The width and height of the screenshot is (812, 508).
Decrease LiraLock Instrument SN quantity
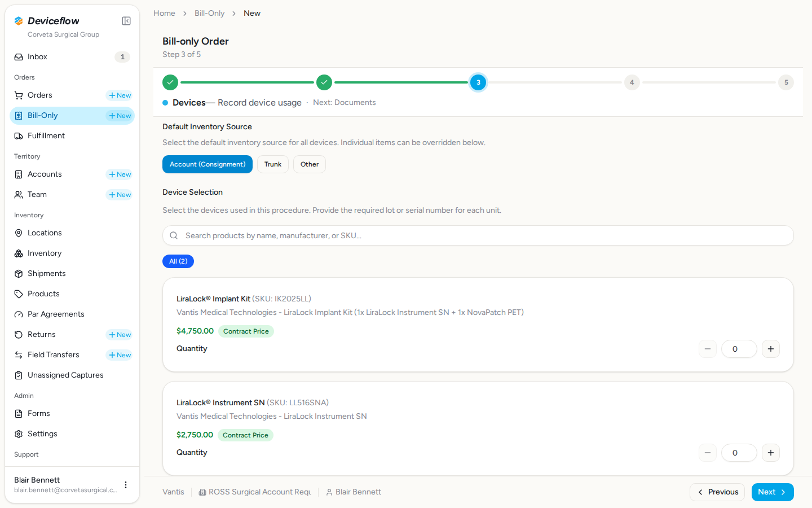coord(708,453)
